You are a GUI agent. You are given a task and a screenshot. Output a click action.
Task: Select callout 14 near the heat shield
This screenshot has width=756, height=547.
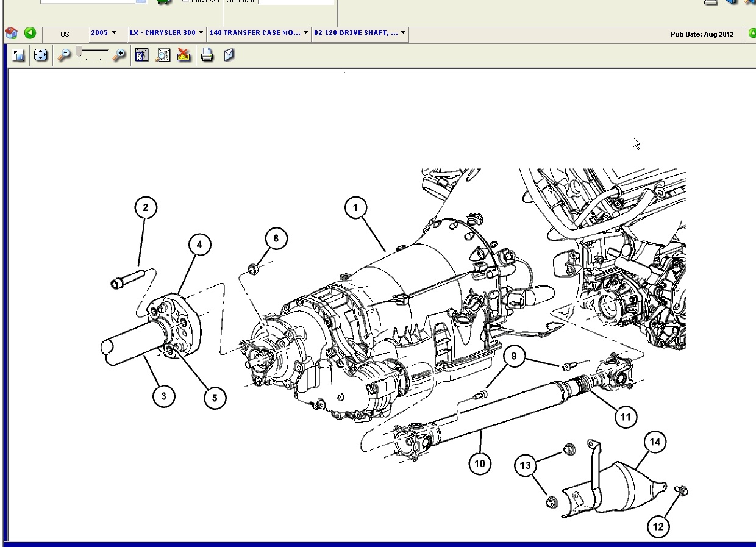coord(655,442)
